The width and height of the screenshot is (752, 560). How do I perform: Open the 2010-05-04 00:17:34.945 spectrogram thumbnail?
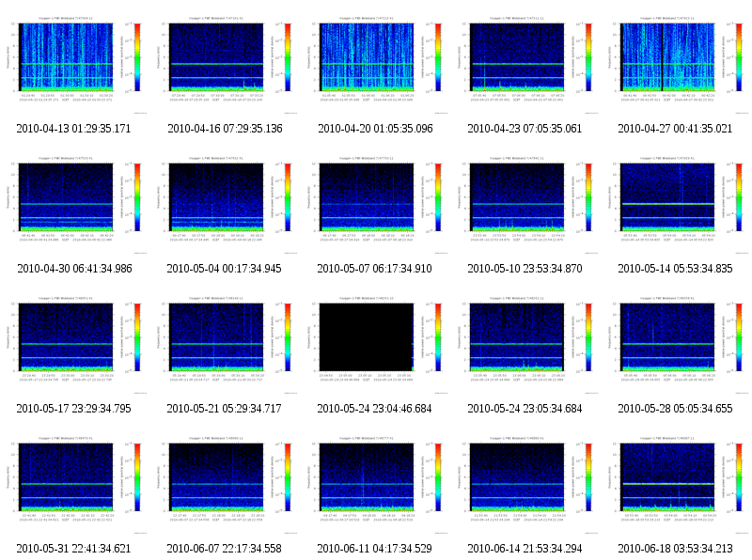click(225, 204)
